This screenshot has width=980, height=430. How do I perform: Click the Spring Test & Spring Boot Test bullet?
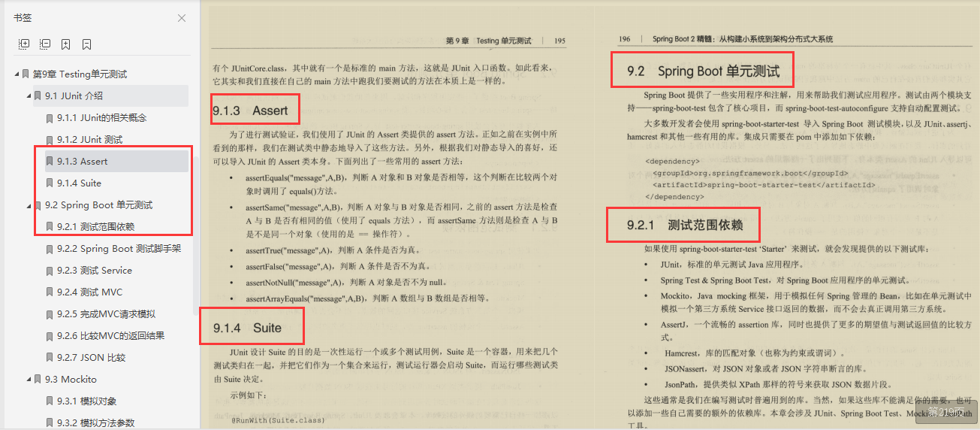pyautogui.click(x=786, y=280)
